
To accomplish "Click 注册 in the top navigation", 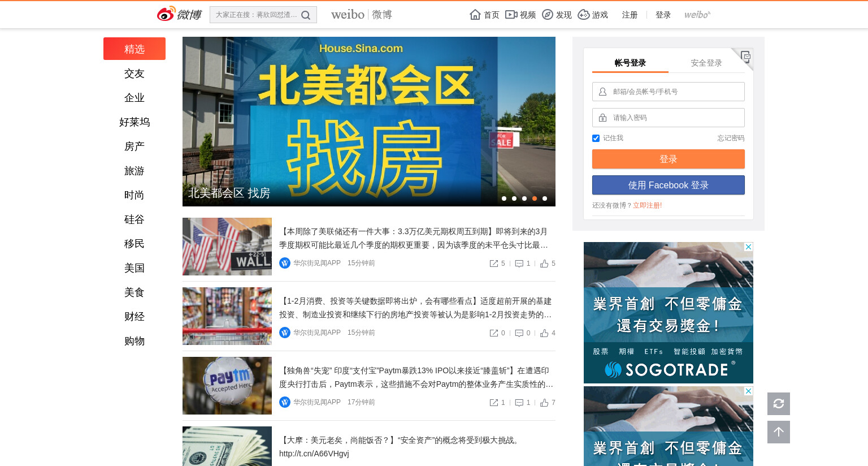I will [630, 15].
